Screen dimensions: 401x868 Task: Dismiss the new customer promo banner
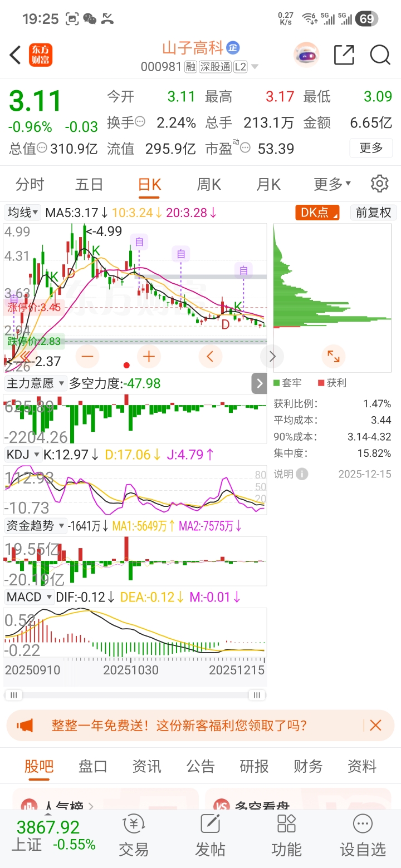(375, 725)
